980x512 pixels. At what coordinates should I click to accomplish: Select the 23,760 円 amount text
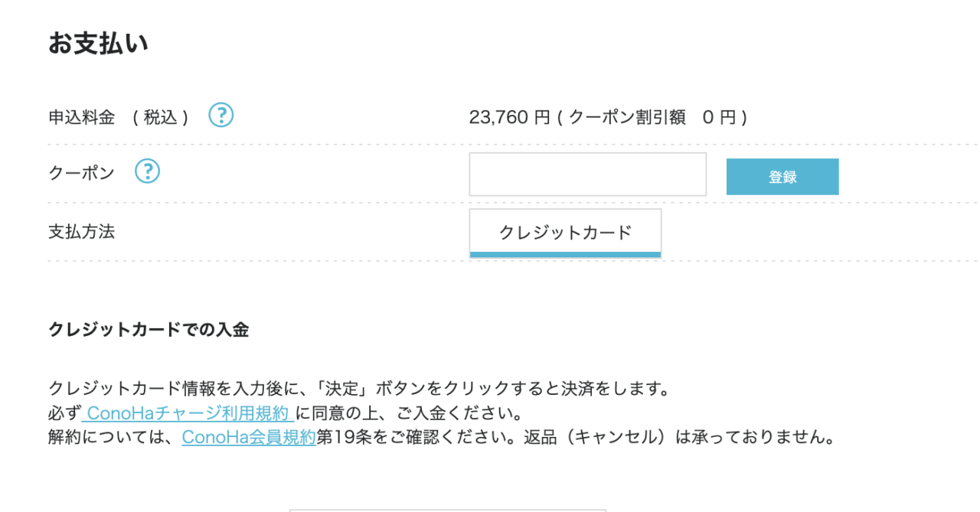point(509,117)
